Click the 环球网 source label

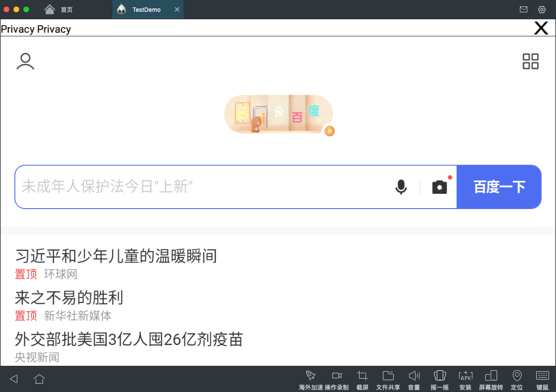pos(61,274)
